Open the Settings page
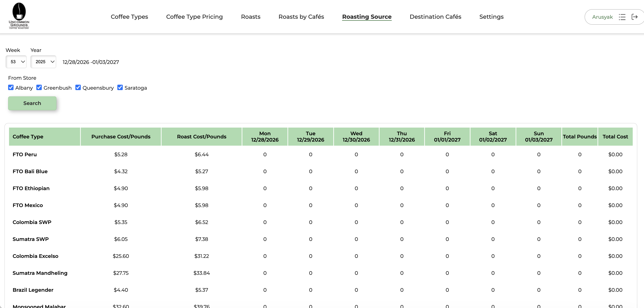 click(x=491, y=17)
